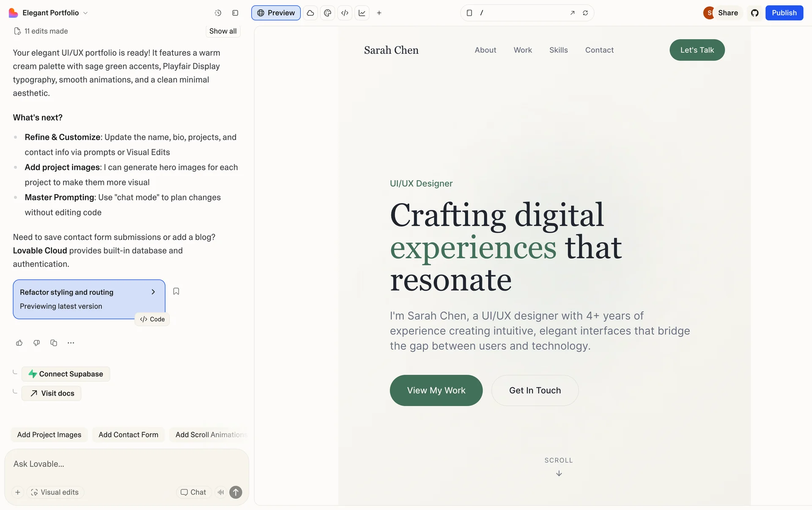Switch to the Preview tab
The width and height of the screenshot is (812, 510).
pyautogui.click(x=276, y=13)
